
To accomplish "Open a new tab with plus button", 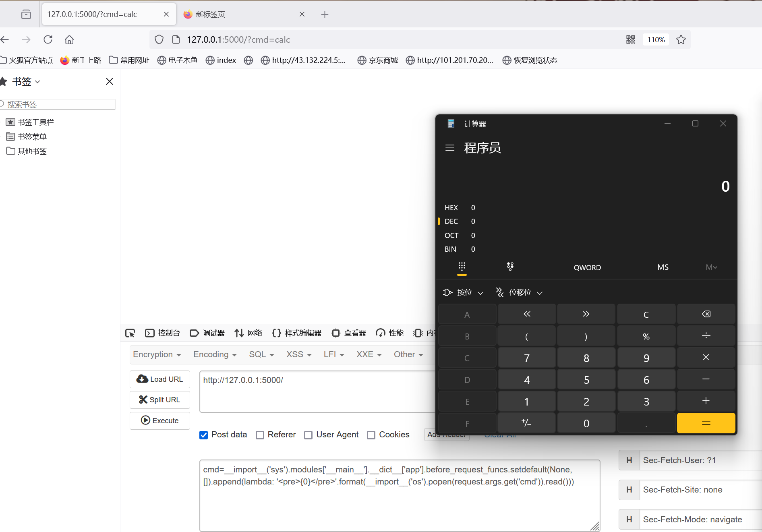I will (325, 14).
